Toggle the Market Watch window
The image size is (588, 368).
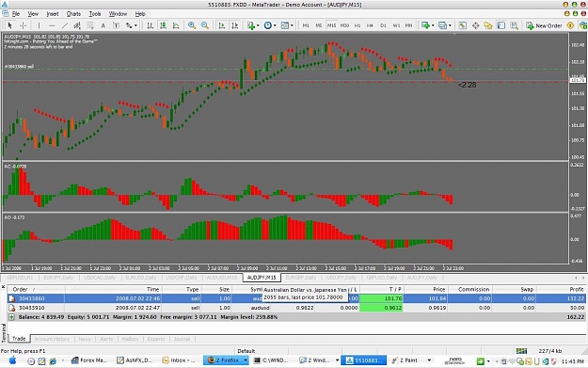[462, 25]
